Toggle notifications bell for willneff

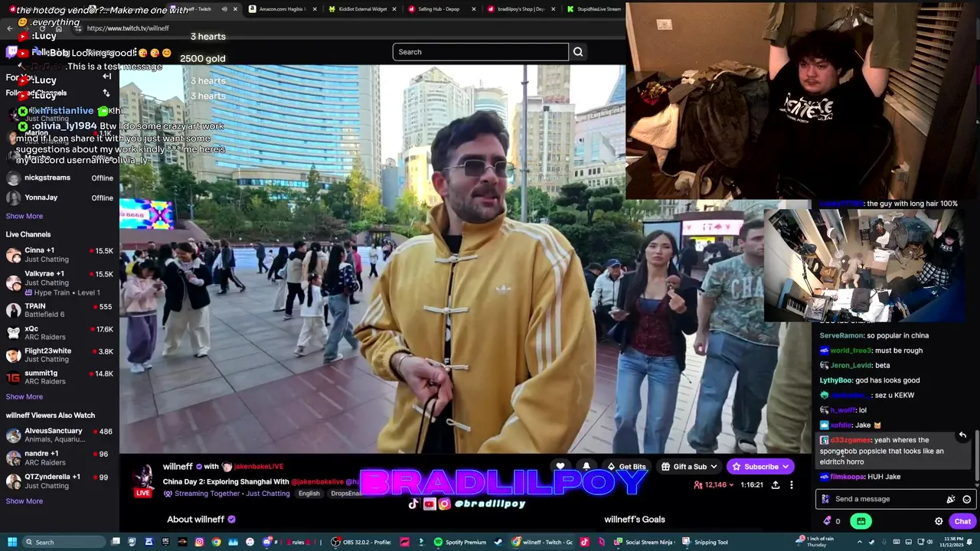[x=586, y=466]
